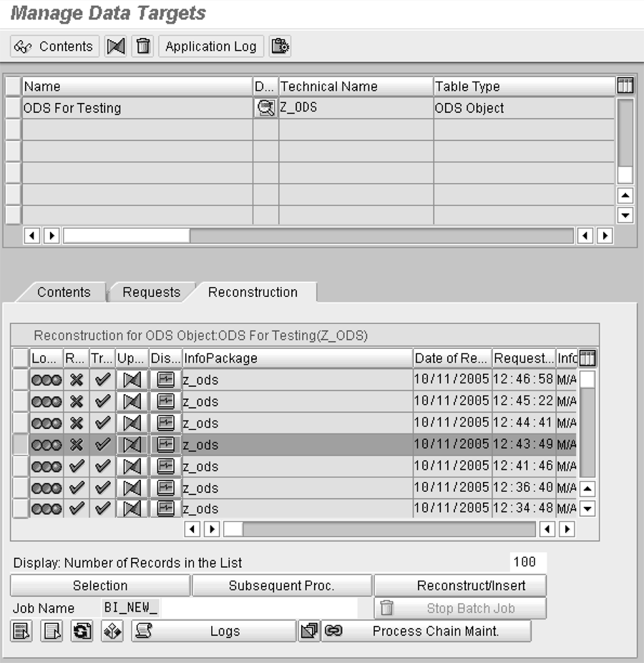Select row of request 12:34:48
Screen dimensions: 644x663
20,509
